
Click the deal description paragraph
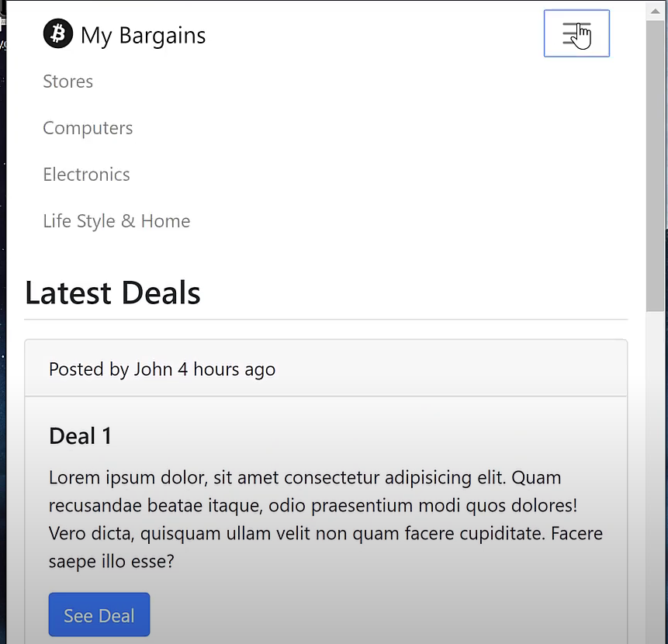[326, 519]
